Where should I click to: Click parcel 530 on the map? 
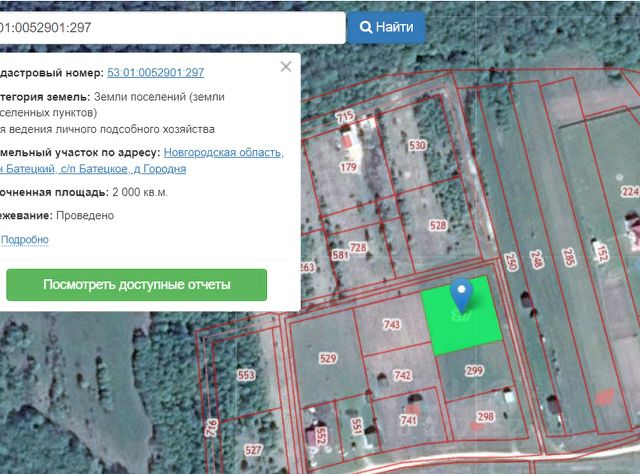click(417, 146)
